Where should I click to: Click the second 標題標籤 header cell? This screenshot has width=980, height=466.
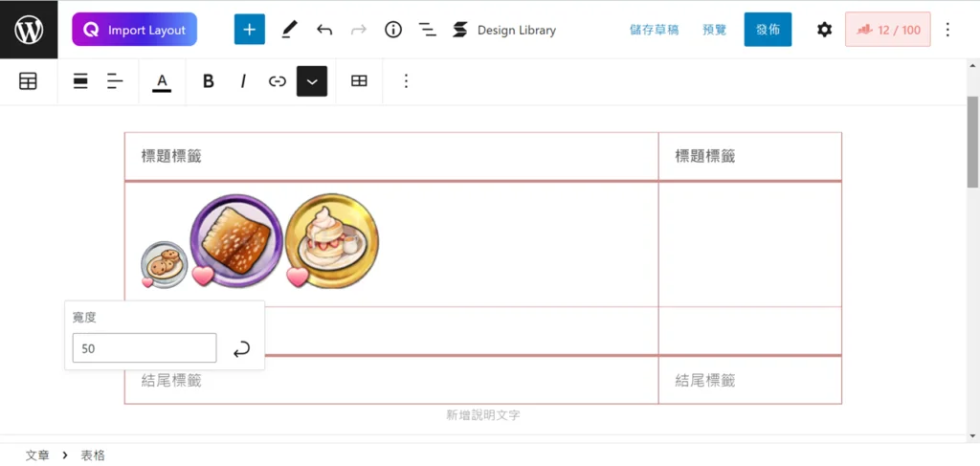point(750,156)
